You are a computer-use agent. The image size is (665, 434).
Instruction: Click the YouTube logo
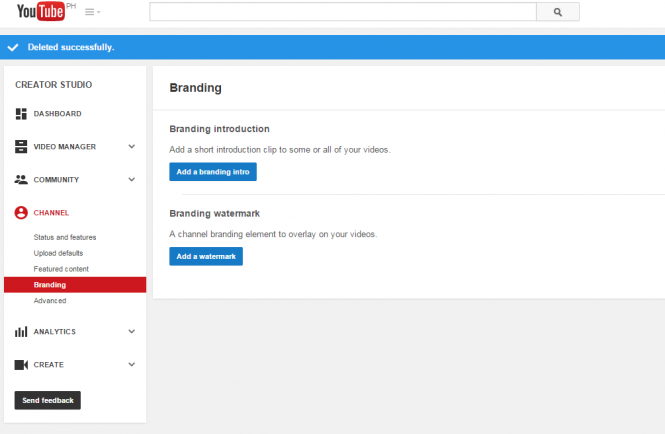click(41, 11)
